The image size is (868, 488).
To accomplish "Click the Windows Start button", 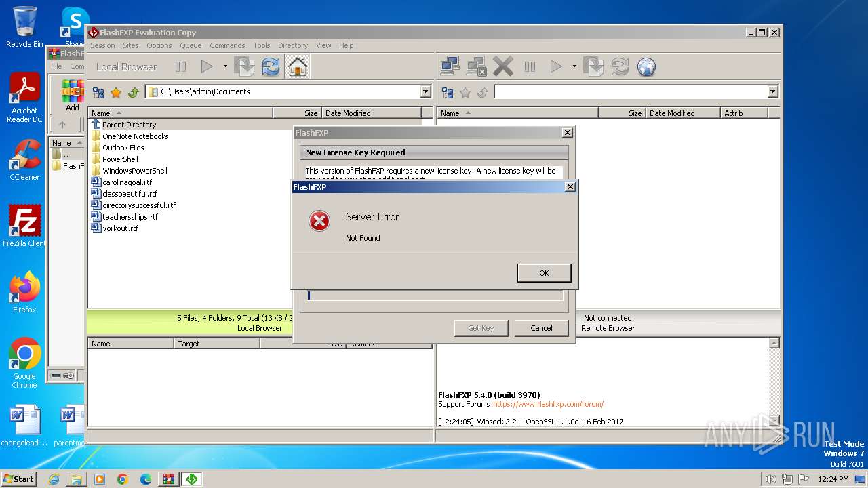I will (x=18, y=479).
